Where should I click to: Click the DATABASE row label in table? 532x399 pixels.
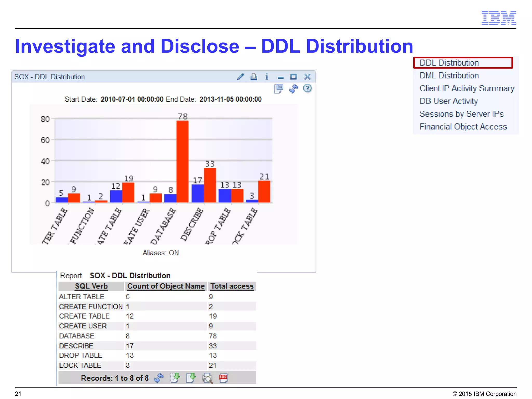click(x=77, y=336)
